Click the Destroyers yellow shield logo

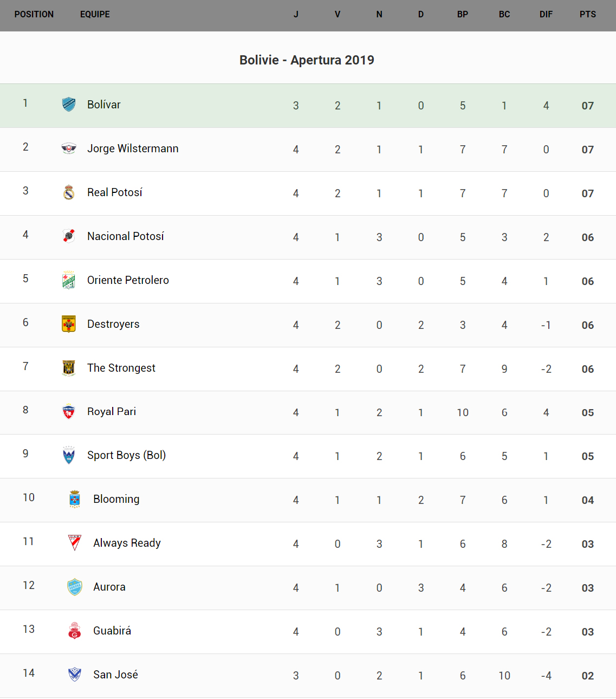point(69,324)
